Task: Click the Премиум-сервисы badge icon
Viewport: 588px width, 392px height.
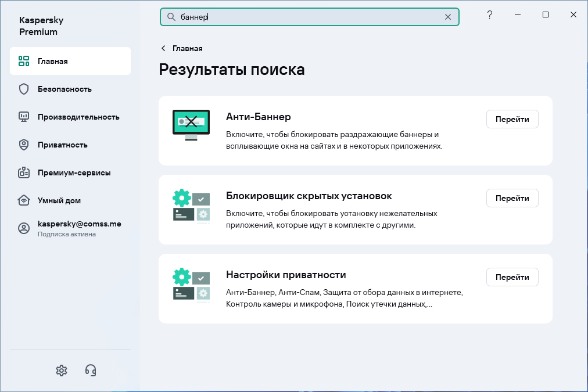Action: coord(24,172)
